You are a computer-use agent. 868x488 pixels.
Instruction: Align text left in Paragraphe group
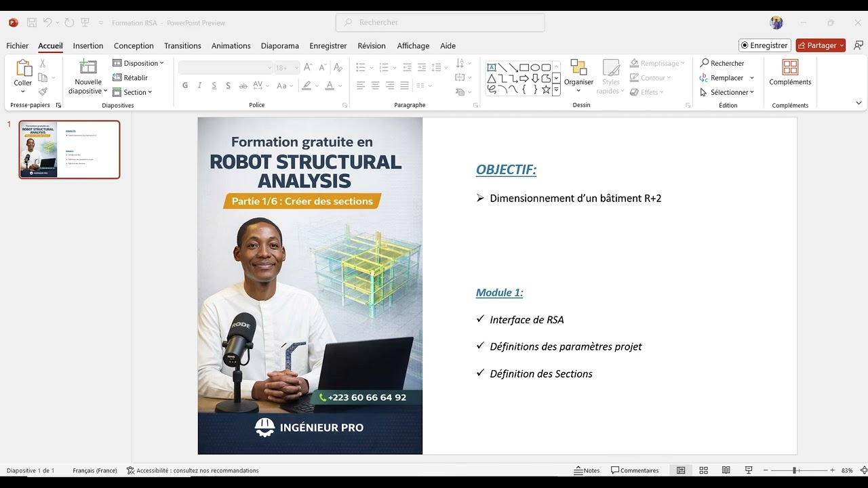coord(360,85)
